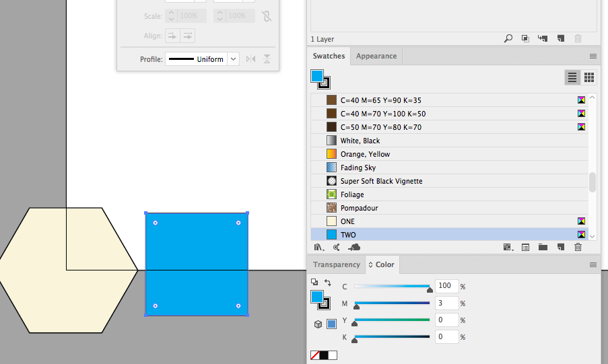Switch to the Transparency tab
This screenshot has height=364, width=608.
click(336, 265)
